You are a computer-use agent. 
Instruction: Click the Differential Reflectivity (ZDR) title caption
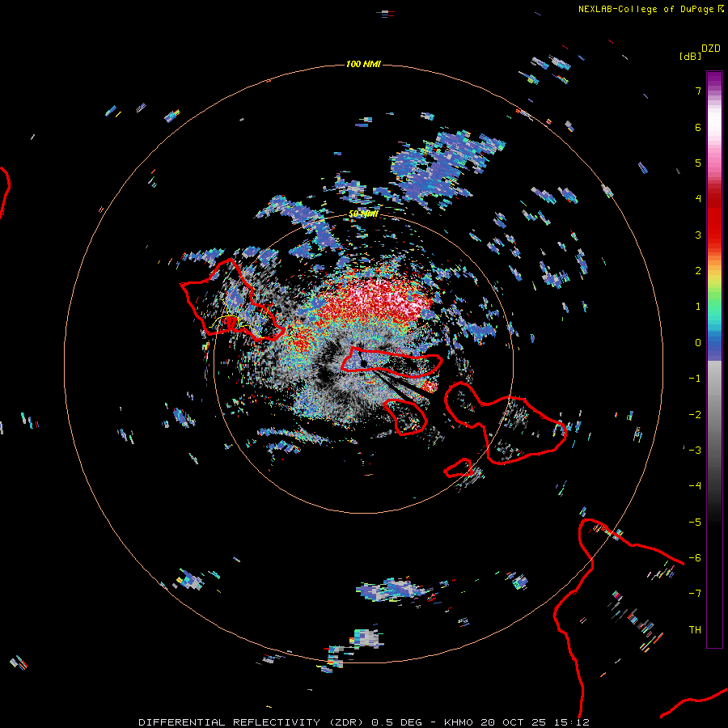pyautogui.click(x=251, y=722)
